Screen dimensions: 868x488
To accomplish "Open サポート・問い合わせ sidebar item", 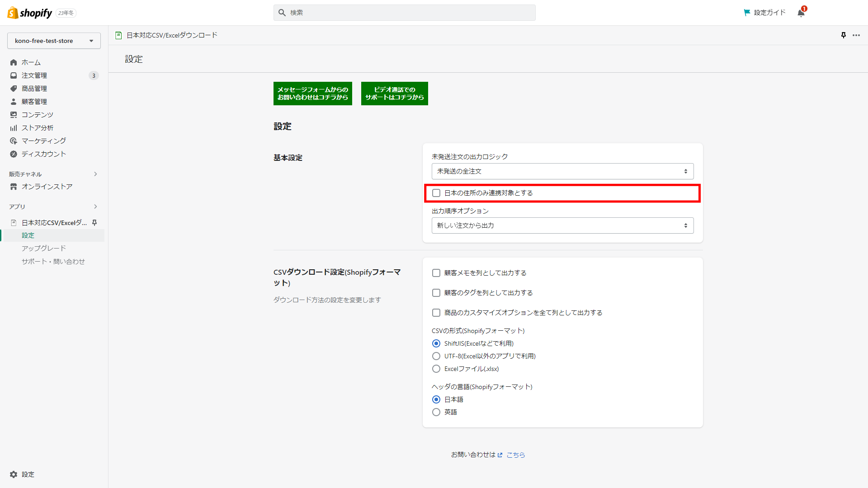I will 53,261.
